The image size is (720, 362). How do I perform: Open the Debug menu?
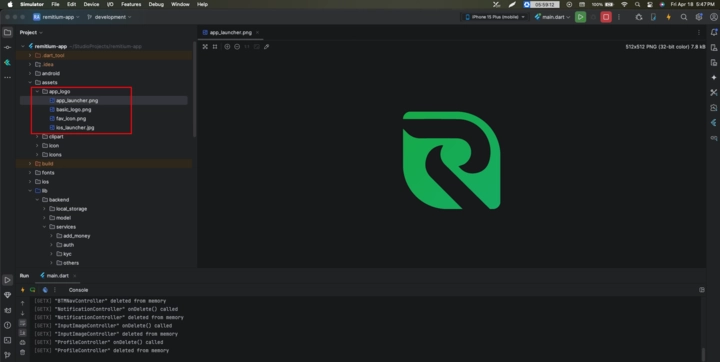pos(156,4)
